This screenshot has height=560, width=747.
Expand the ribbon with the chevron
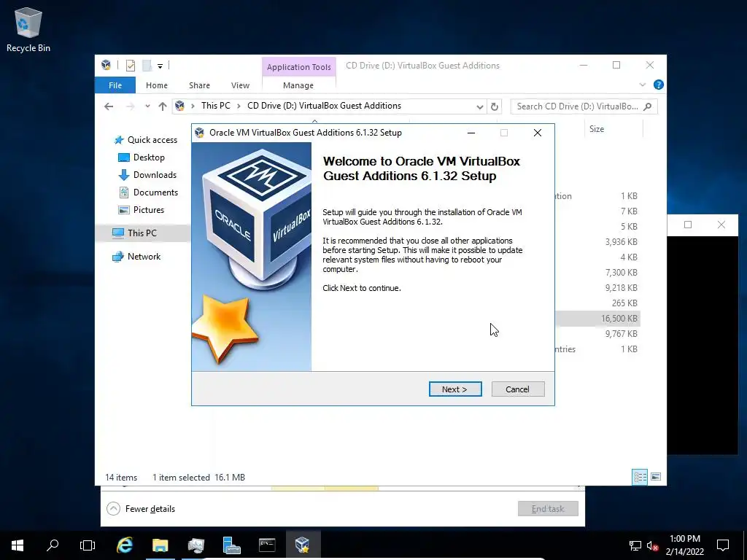click(x=642, y=85)
